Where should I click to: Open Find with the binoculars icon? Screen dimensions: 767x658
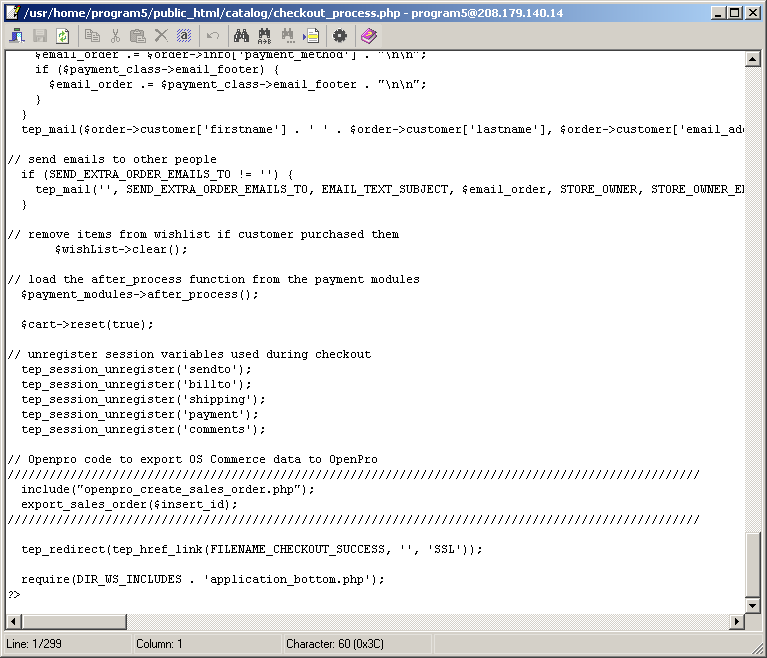click(241, 36)
